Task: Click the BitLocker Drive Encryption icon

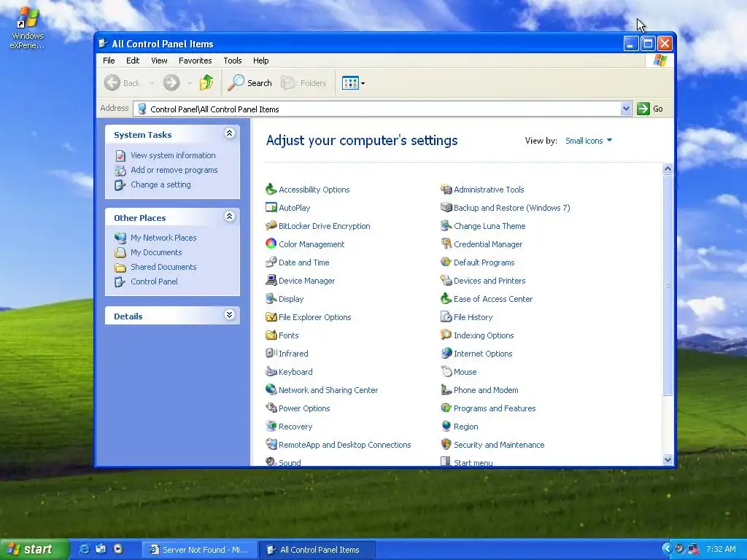Action: pyautogui.click(x=271, y=226)
